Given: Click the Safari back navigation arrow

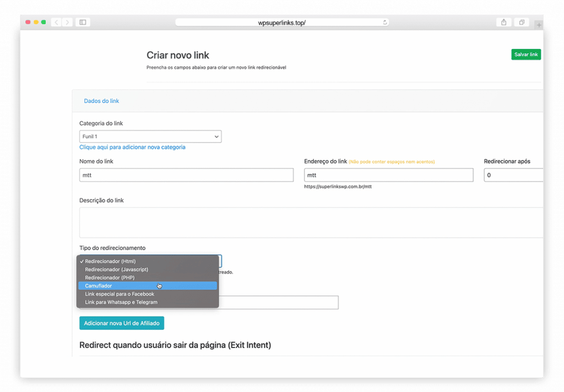Looking at the screenshot, I should tap(56, 22).
